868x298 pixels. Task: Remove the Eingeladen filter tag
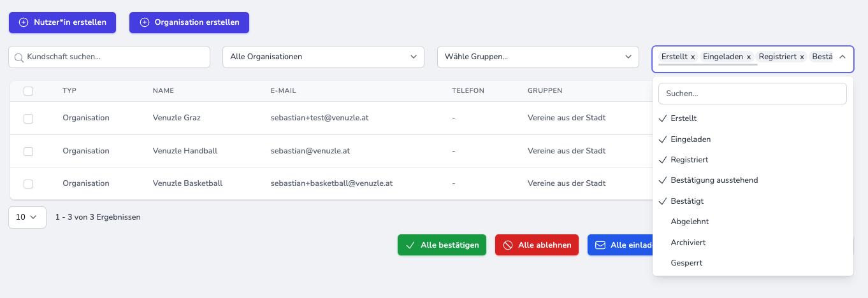click(x=749, y=57)
